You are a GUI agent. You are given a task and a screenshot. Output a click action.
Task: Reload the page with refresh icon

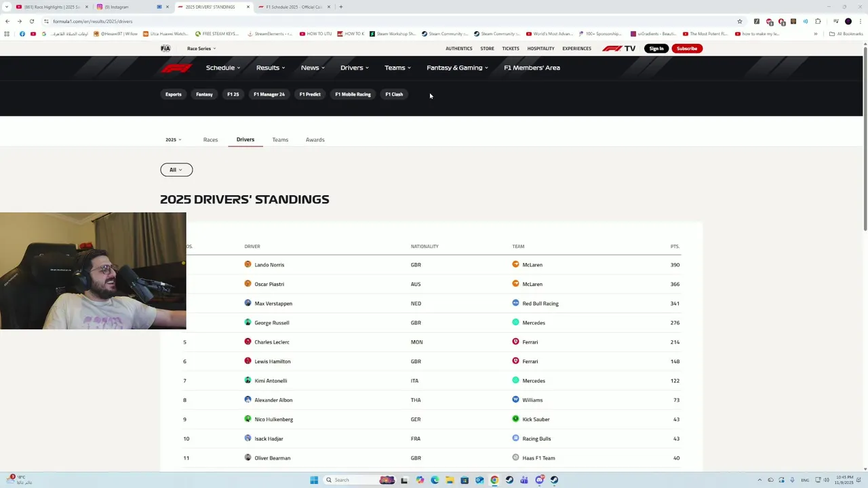point(31,21)
